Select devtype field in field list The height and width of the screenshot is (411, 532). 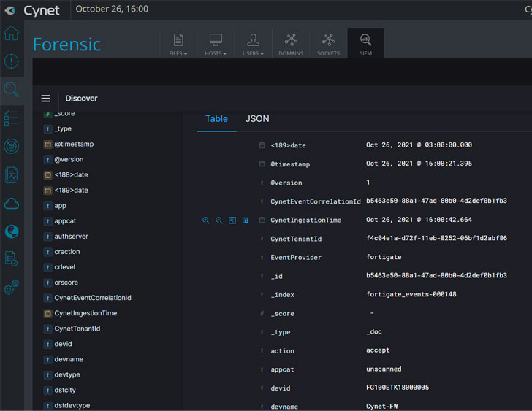(67, 374)
